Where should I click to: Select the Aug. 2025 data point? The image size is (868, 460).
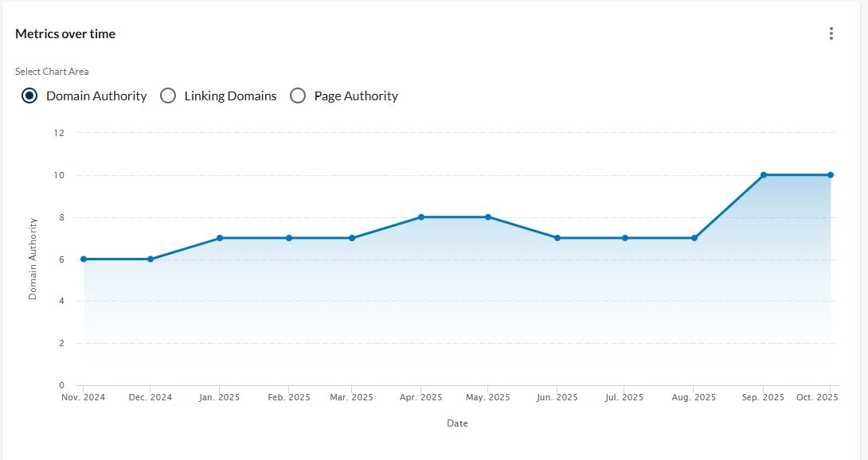tap(694, 238)
